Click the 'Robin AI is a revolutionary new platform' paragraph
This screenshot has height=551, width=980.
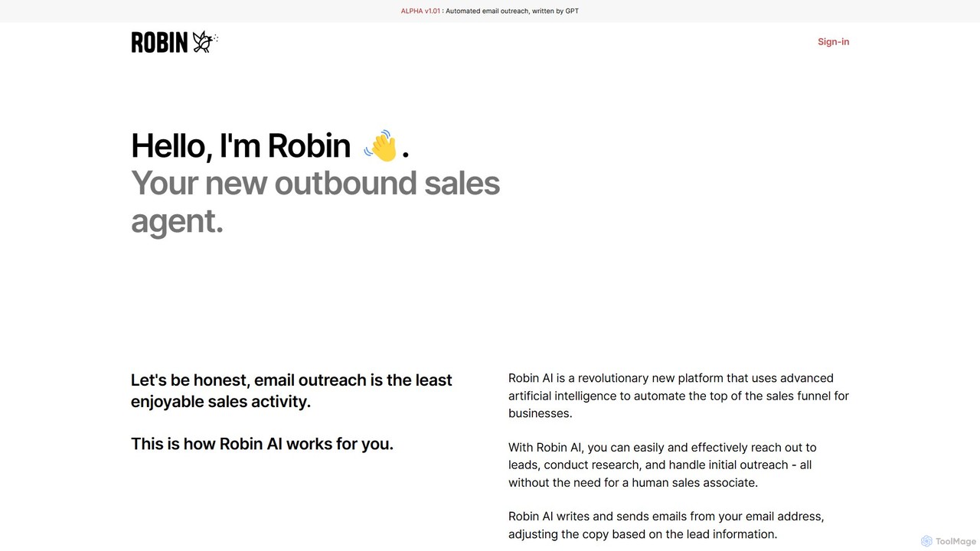pos(678,396)
